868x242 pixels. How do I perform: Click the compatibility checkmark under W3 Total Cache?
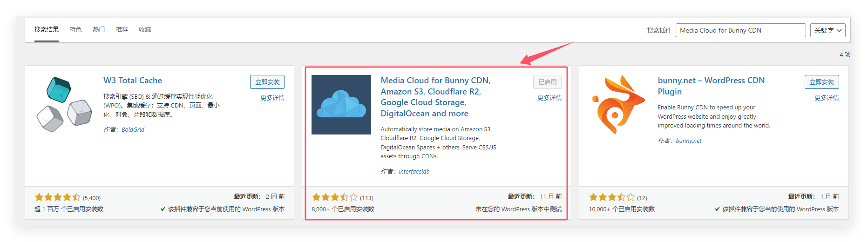tap(163, 209)
